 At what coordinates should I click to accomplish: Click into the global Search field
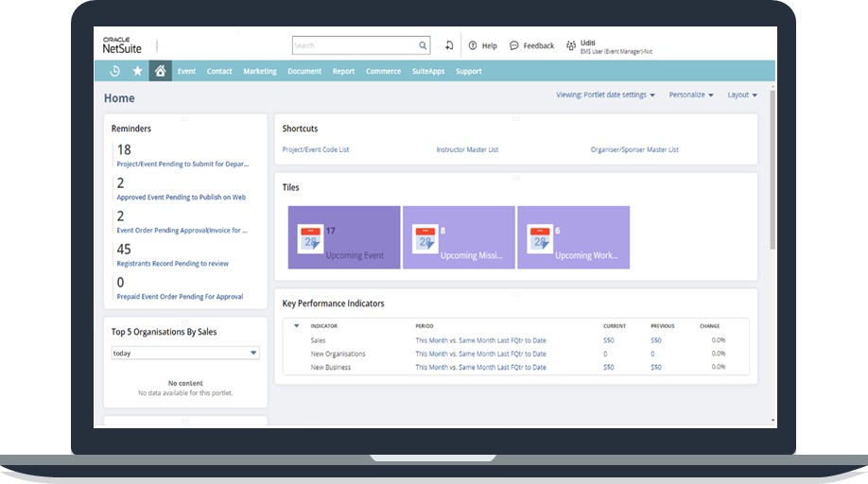pos(355,45)
